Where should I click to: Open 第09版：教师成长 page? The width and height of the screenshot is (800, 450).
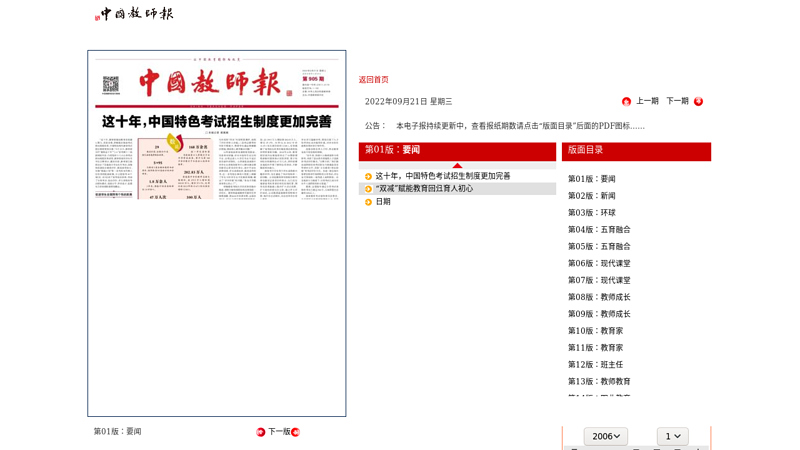click(599, 314)
